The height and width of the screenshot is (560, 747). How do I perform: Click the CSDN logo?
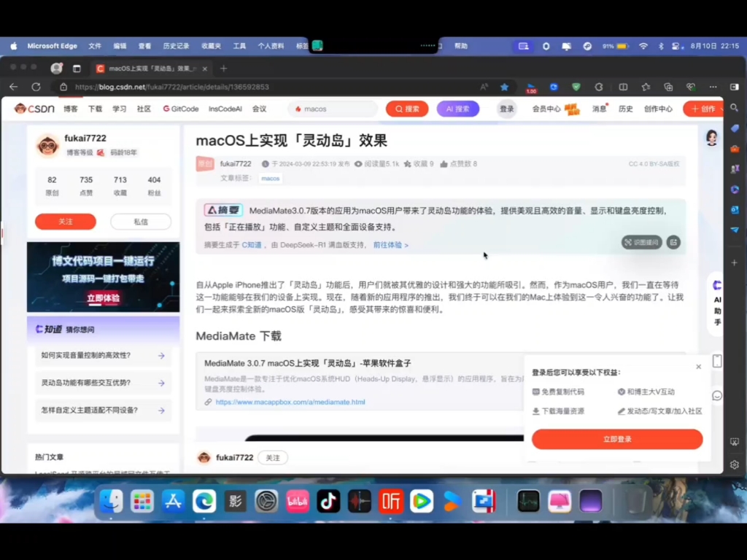point(34,109)
